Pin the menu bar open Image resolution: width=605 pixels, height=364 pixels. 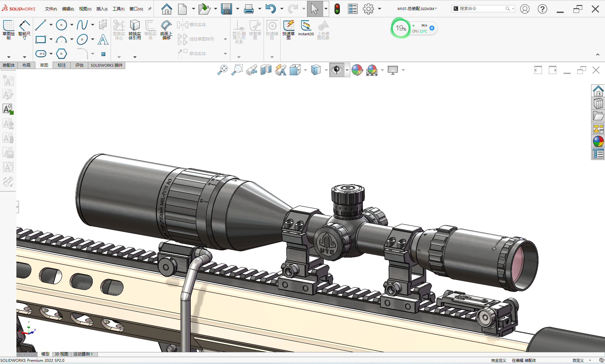click(150, 9)
